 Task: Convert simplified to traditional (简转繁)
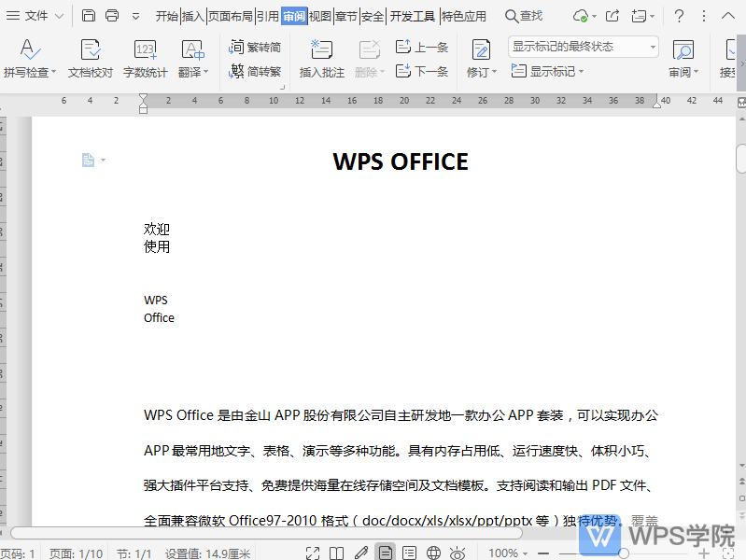[255, 71]
